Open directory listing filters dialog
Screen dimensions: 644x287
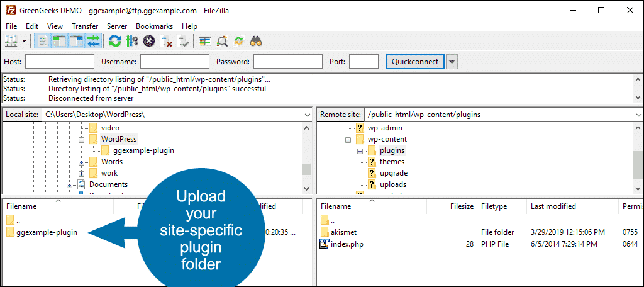pyautogui.click(x=204, y=41)
